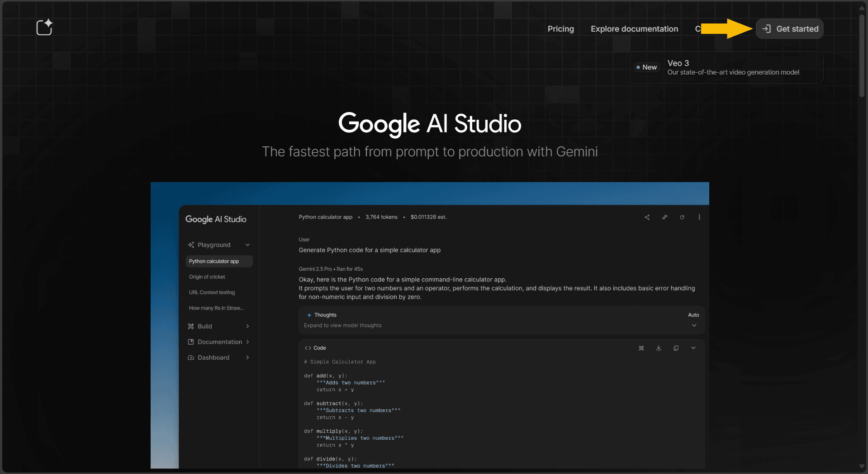Expand the Dashboard sidebar item

[x=247, y=357]
